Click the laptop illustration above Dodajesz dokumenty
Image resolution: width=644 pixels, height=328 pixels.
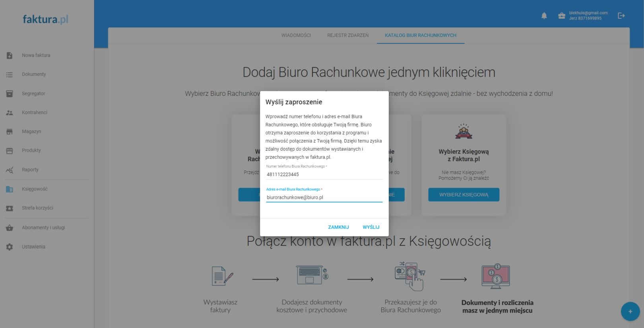(x=312, y=275)
